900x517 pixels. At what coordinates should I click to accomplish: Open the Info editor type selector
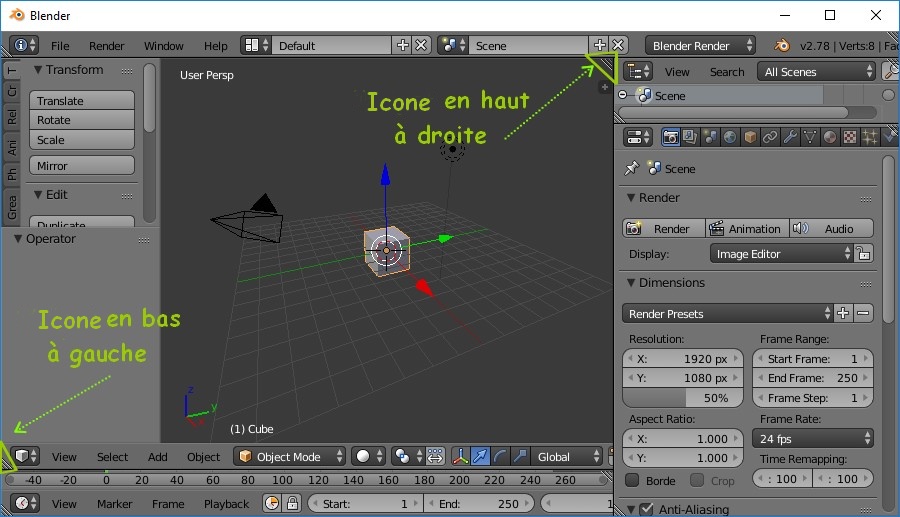(24, 45)
